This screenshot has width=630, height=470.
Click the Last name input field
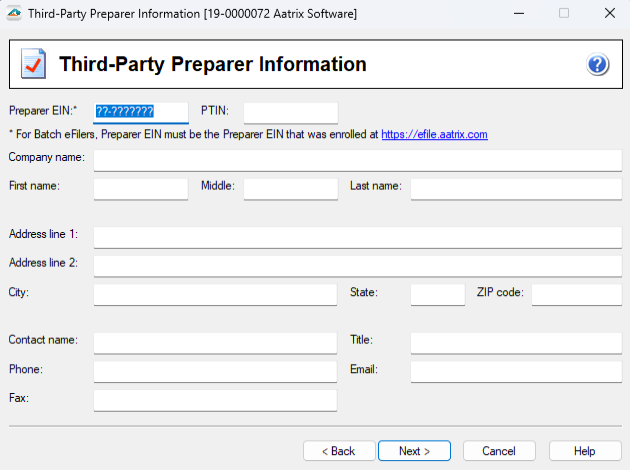515,189
